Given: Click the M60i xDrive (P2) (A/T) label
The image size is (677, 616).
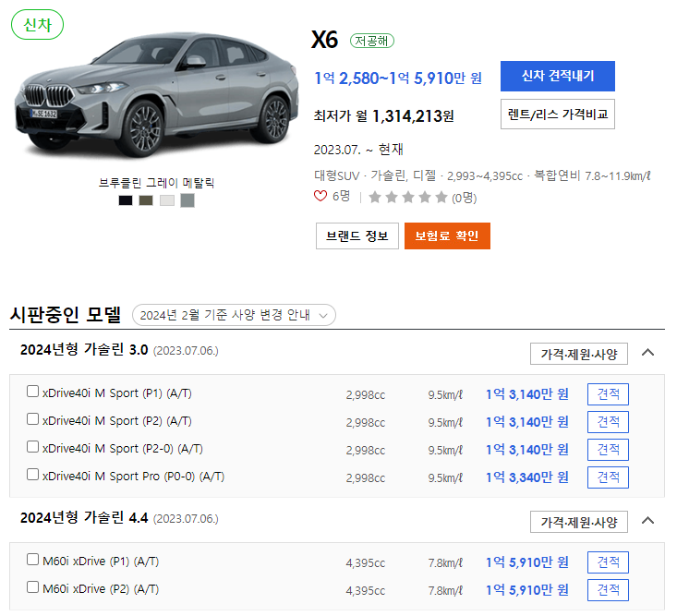Looking at the screenshot, I should [x=101, y=589].
